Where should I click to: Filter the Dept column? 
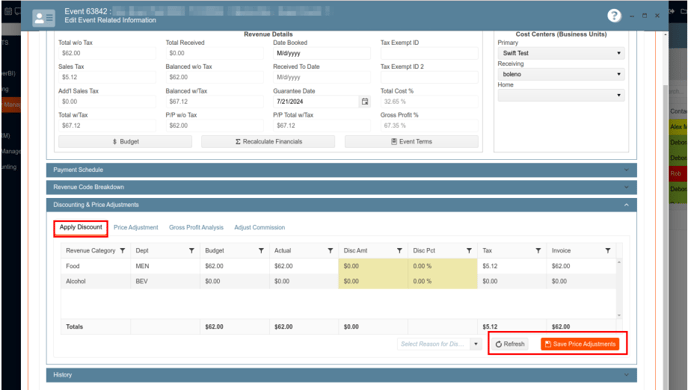[192, 250]
